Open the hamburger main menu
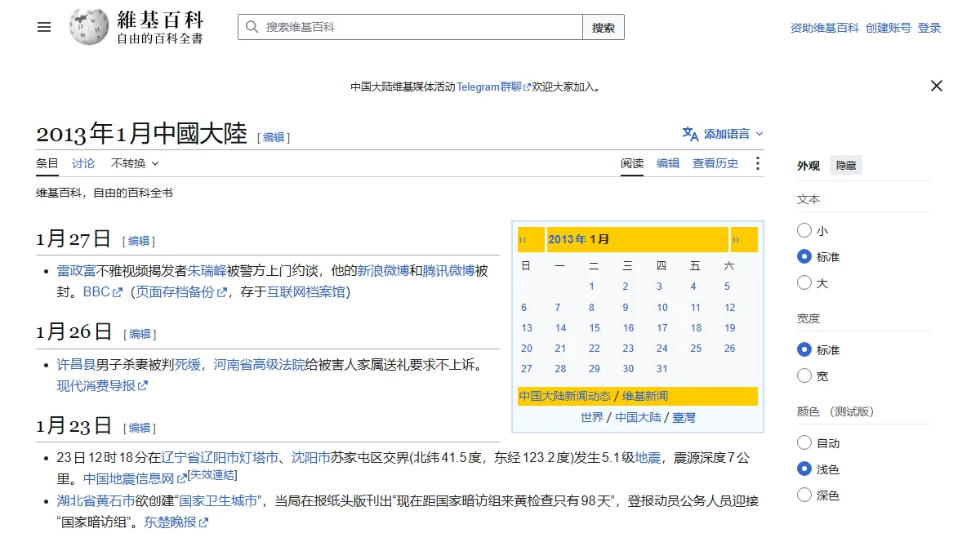Viewport: 980px width, 551px height. click(x=44, y=27)
